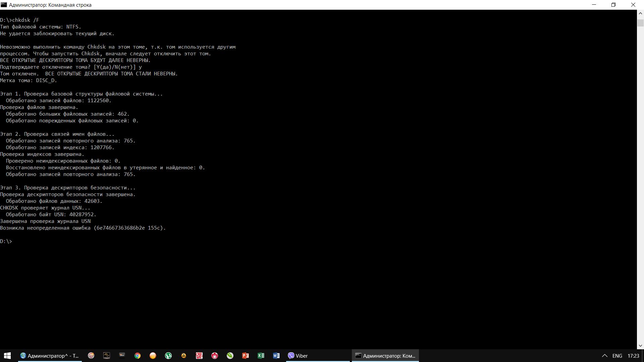
Task: Click the console vertical scrollbar thumb
Action: (640, 23)
